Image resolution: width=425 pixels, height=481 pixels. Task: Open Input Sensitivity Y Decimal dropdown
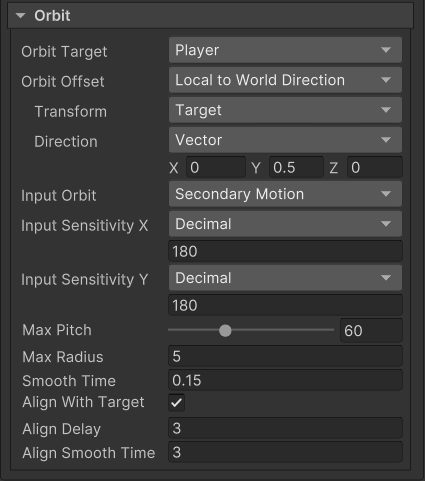285,278
